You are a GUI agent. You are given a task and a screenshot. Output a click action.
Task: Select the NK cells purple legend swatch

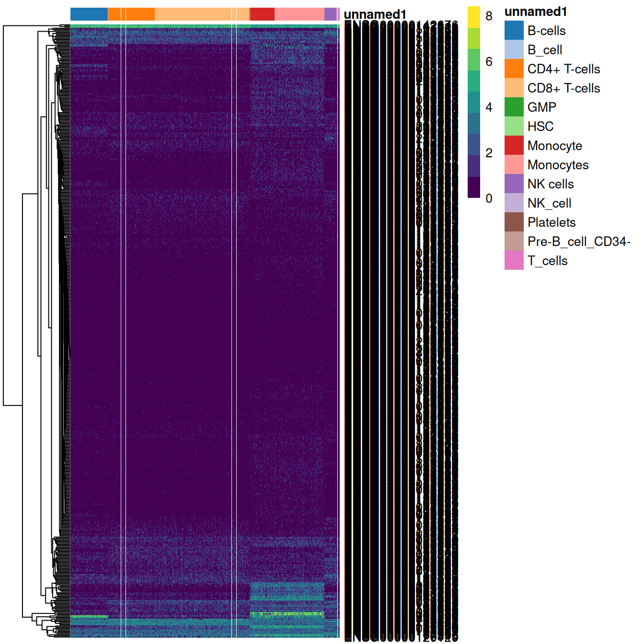514,184
